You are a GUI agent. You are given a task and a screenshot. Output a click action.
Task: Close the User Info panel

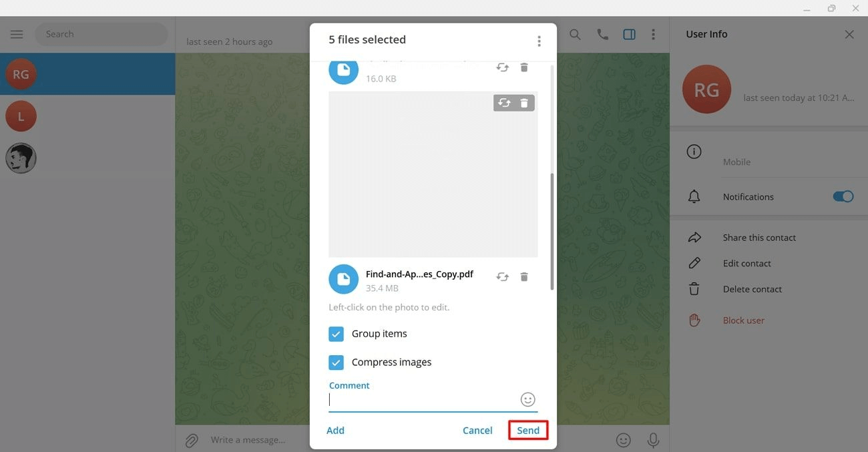click(849, 34)
